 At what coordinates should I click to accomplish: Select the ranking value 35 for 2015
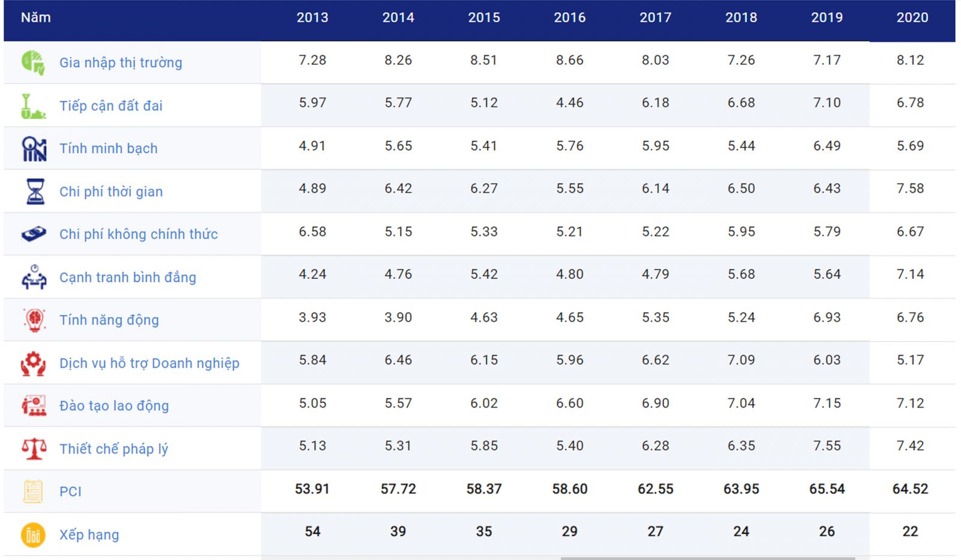pyautogui.click(x=484, y=532)
